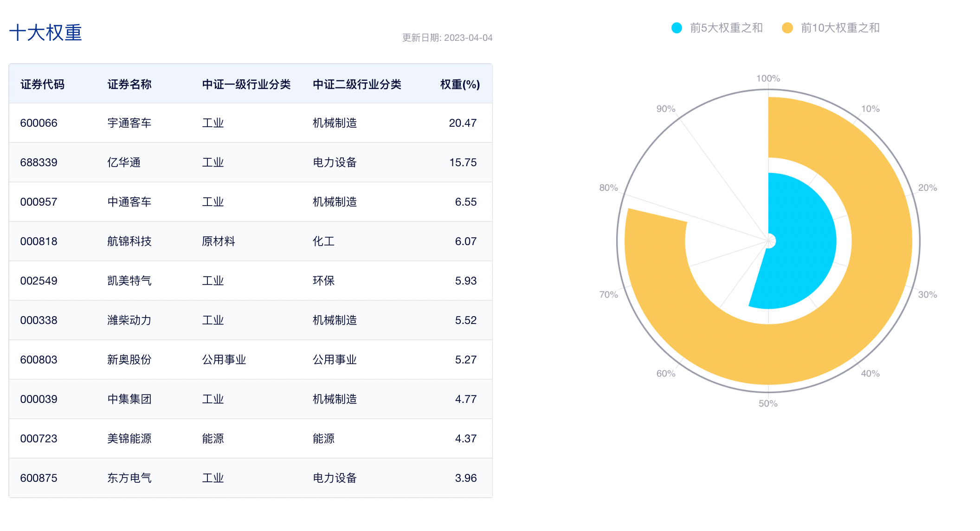The height and width of the screenshot is (531, 980).
Task: Click the cyan legend dot for top 5
Action: (677, 28)
